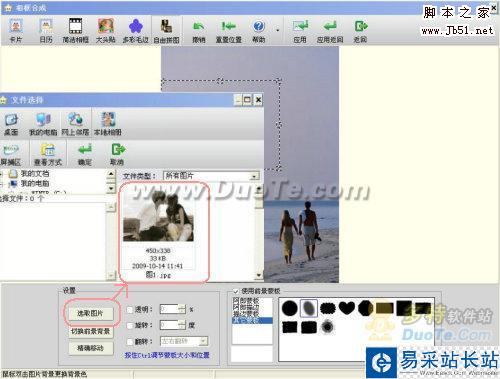500x379 pixels.
Task: Click the 切换前景背景 button
Action: [x=90, y=331]
